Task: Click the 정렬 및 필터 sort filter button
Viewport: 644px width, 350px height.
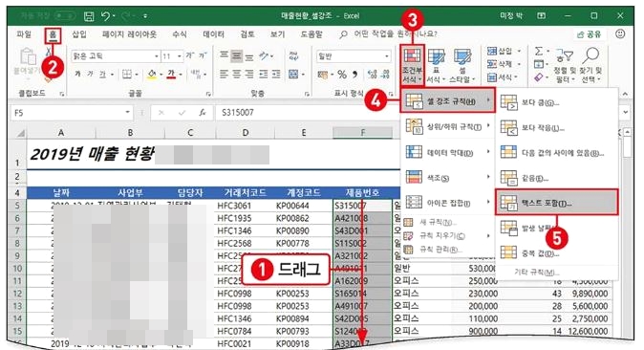Action: click(565, 65)
